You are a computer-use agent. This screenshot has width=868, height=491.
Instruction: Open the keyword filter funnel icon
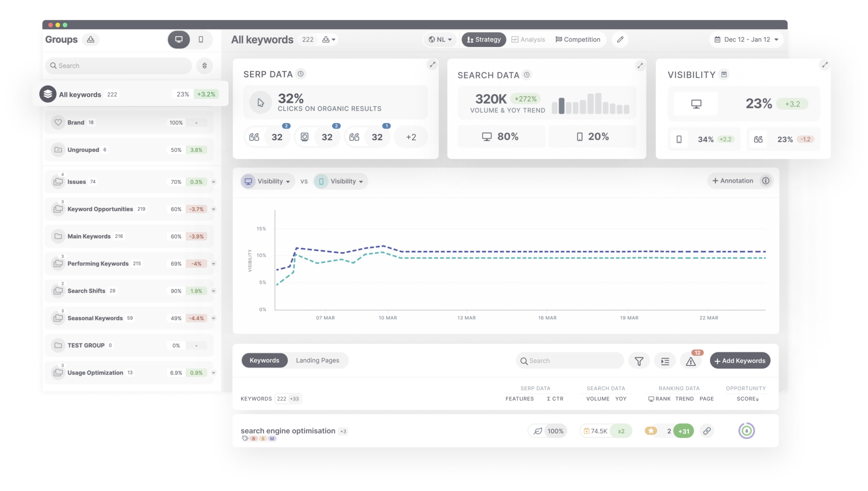[x=639, y=361]
